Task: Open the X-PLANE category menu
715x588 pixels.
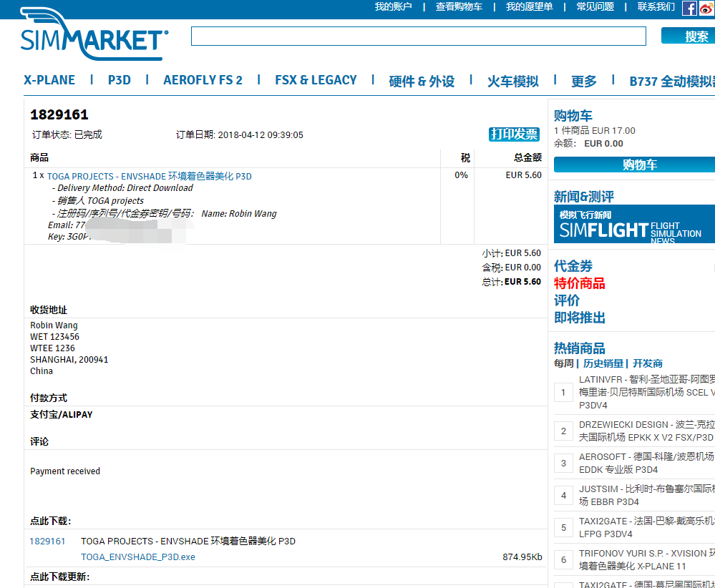Action: 49,80
